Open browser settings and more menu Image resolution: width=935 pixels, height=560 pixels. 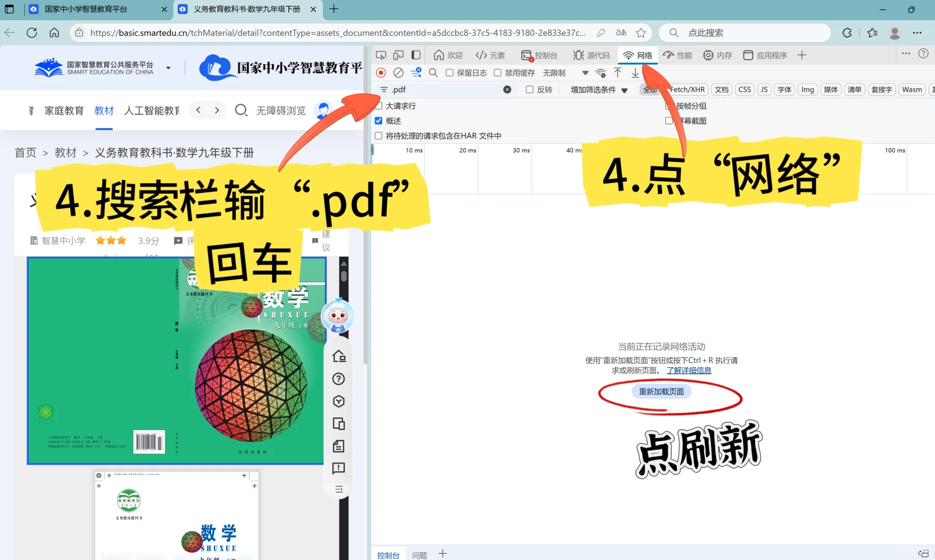pos(917,33)
